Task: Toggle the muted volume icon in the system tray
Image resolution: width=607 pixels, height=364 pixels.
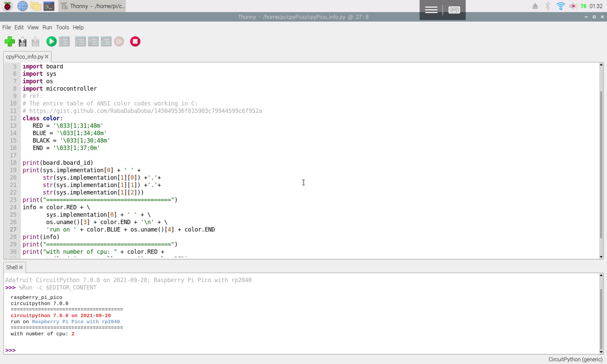Action: pyautogui.click(x=573, y=6)
